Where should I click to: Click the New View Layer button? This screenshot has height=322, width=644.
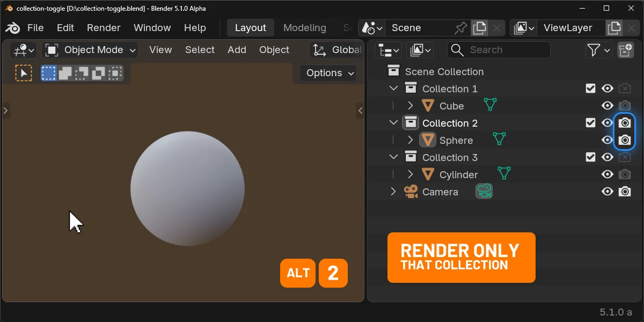[613, 27]
